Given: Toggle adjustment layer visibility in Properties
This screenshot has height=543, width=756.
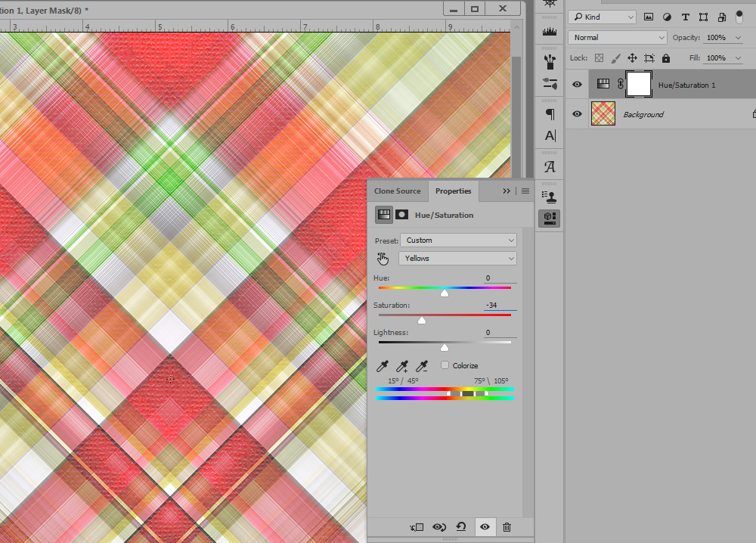Looking at the screenshot, I should [485, 527].
